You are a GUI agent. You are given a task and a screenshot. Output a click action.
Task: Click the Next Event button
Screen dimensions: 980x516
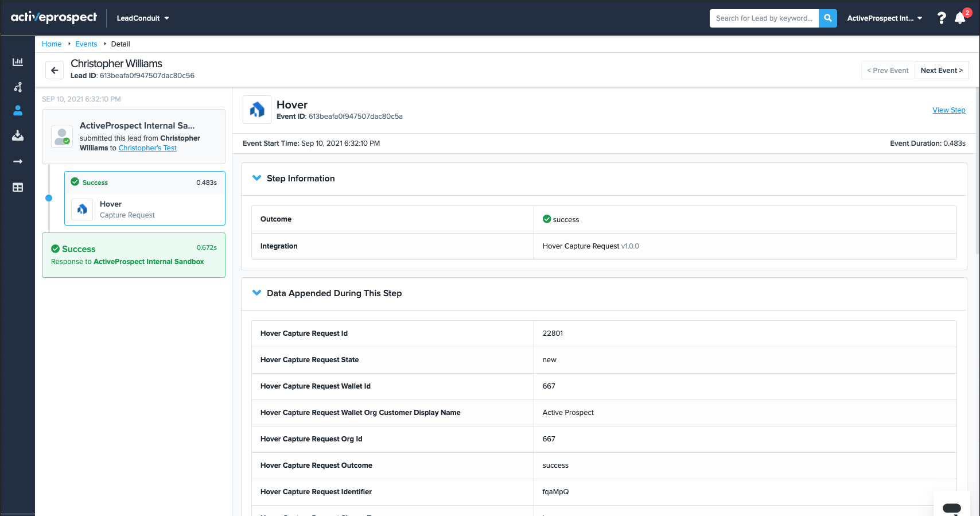point(942,71)
